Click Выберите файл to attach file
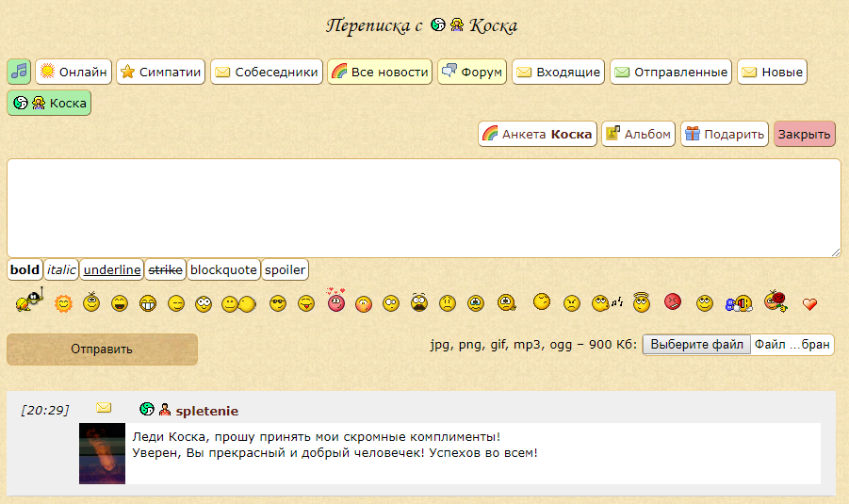This screenshot has width=849, height=504. coord(696,345)
